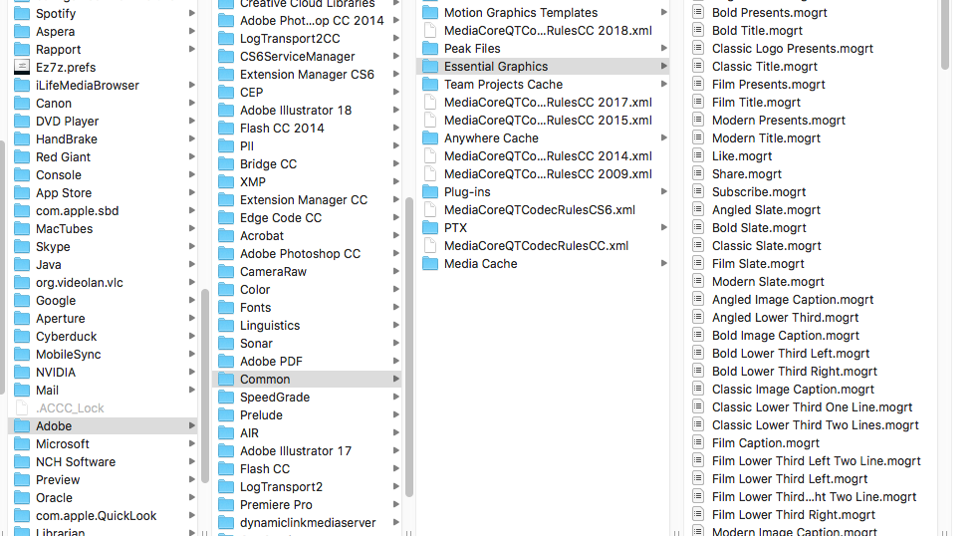Expand the Google folder arrow
The image size is (980, 536).
[x=191, y=301]
